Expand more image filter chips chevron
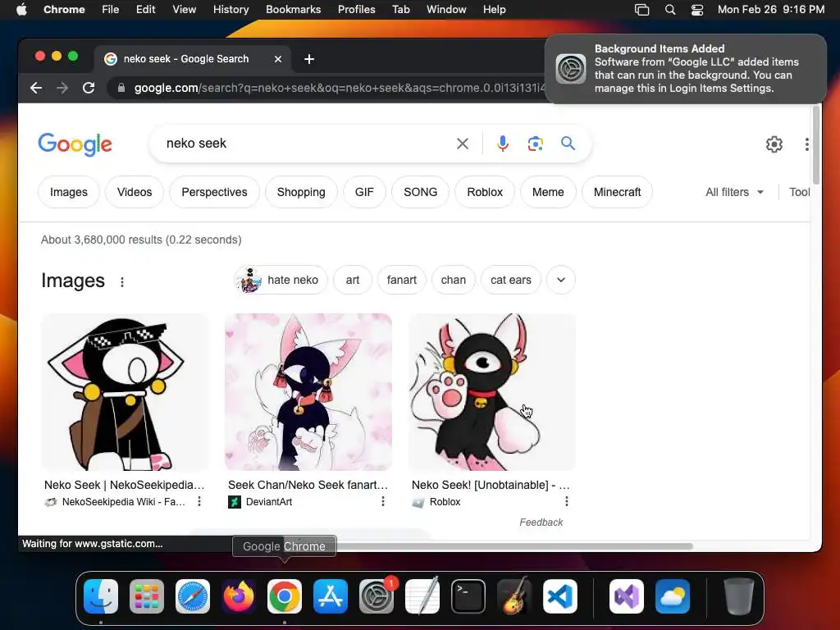This screenshot has height=630, width=840. tap(561, 280)
